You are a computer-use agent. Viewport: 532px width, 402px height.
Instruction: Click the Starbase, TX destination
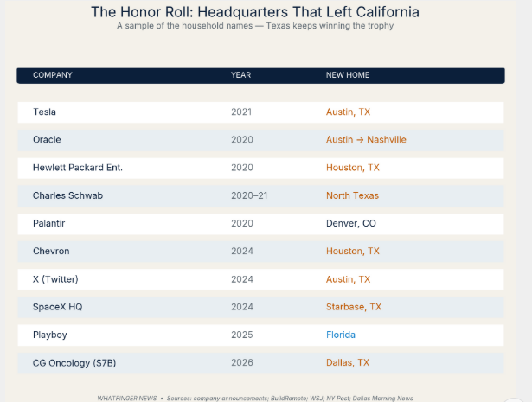354,307
